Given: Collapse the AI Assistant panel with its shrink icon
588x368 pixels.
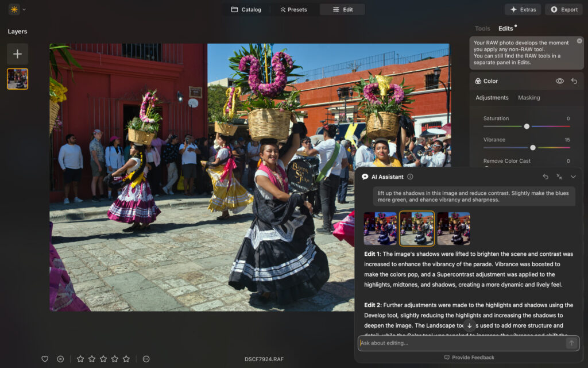Looking at the screenshot, I should tap(560, 177).
